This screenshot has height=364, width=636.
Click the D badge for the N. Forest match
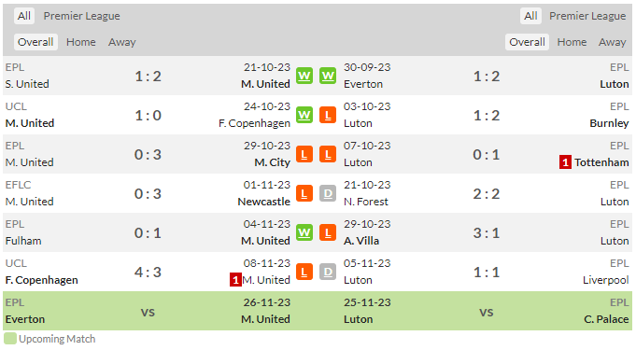point(328,194)
